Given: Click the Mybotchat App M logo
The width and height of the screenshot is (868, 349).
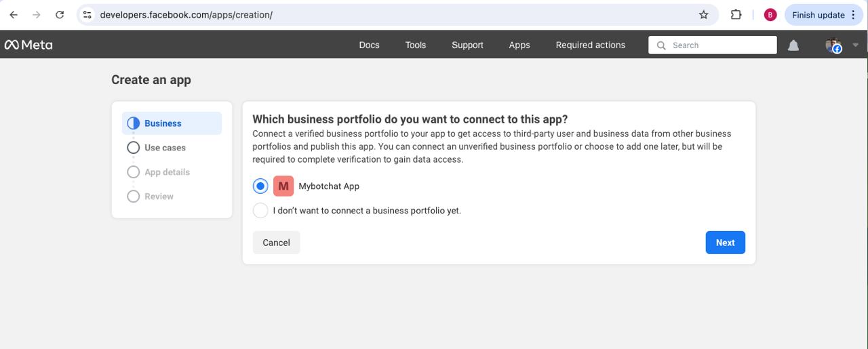Looking at the screenshot, I should coord(283,186).
